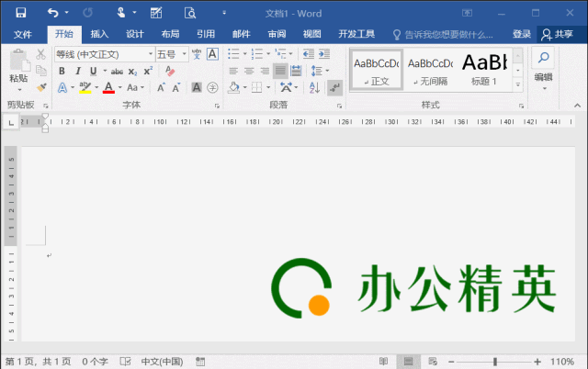
Task: Apply character border A icon
Action: [x=212, y=54]
